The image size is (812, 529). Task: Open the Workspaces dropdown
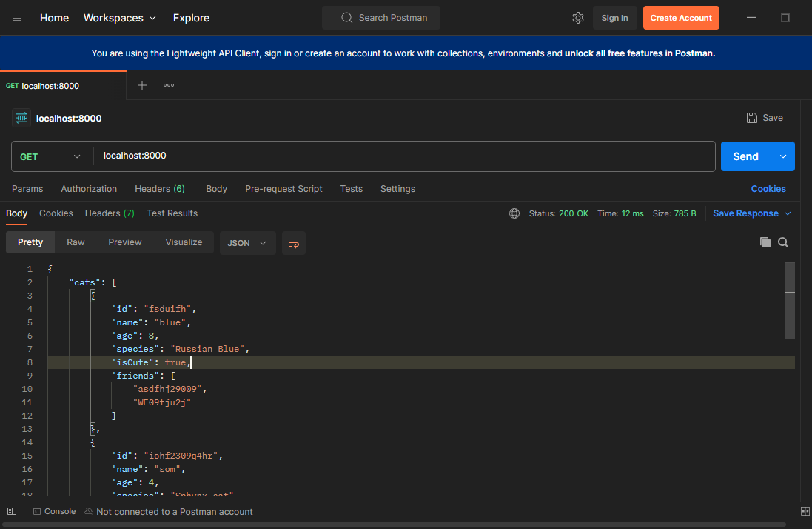point(120,18)
